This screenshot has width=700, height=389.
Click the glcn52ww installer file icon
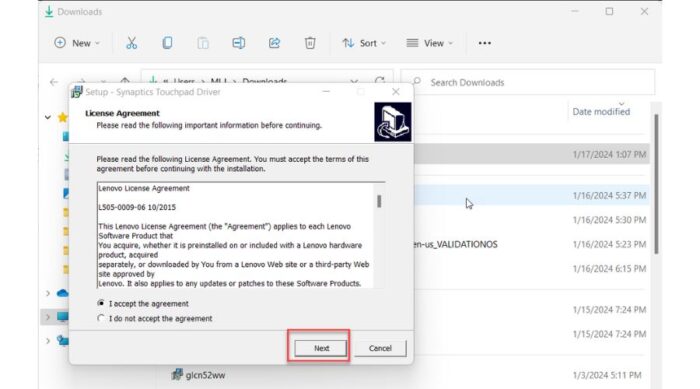[x=177, y=374]
